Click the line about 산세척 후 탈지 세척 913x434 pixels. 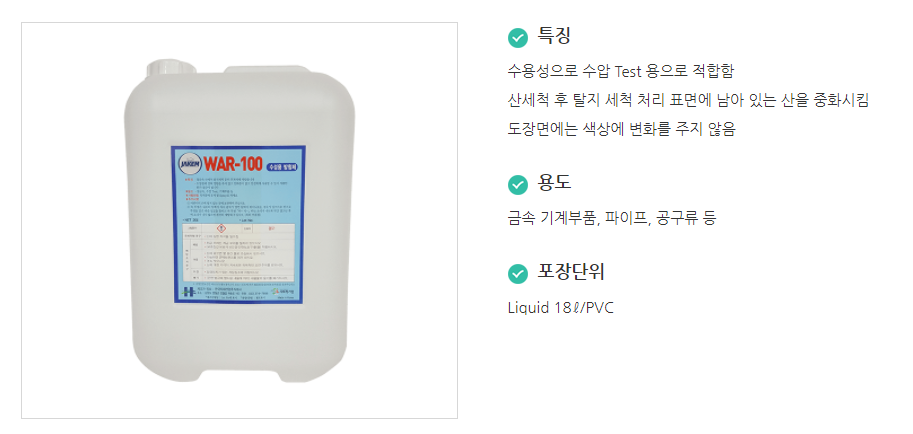[x=688, y=101]
